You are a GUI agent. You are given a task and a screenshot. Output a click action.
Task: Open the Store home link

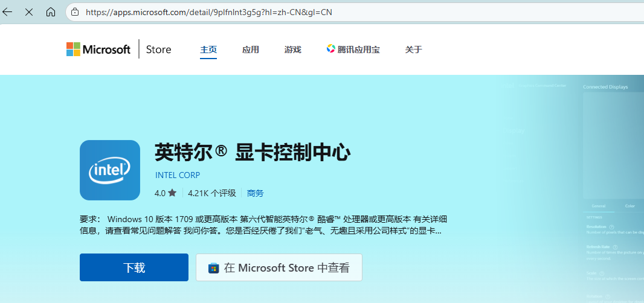158,49
